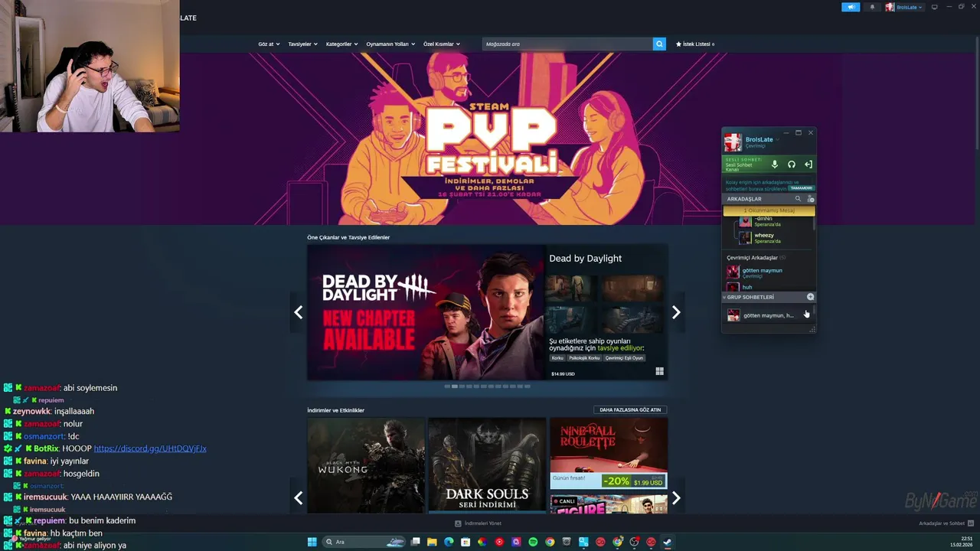This screenshot has height=551, width=980.
Task: Mute microphone in voice chat bar
Action: 774,165
